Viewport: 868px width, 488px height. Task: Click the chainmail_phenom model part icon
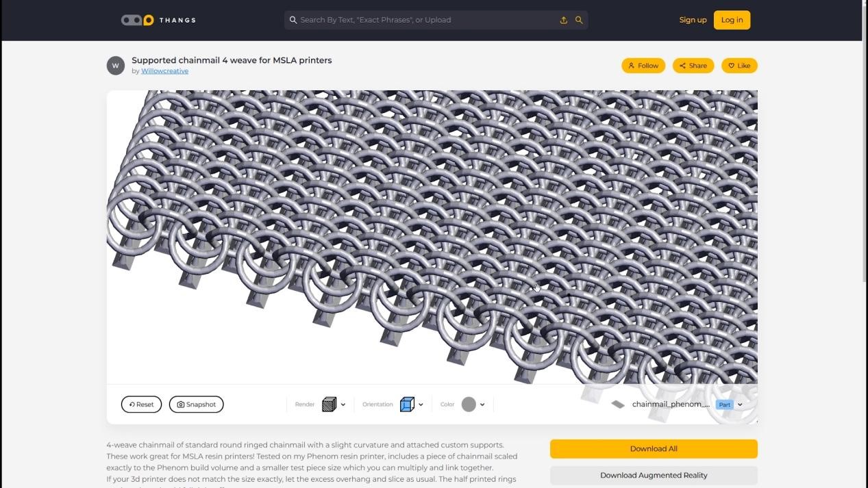618,404
